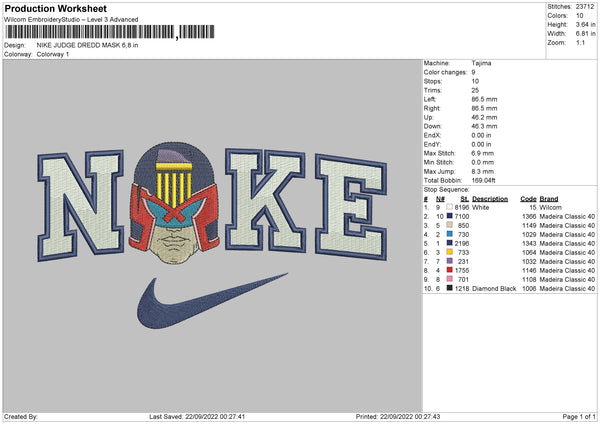The height and width of the screenshot is (424, 600).
Task: Click 'Printed: 22/09/2022 00:27:43' text
Action: click(398, 417)
